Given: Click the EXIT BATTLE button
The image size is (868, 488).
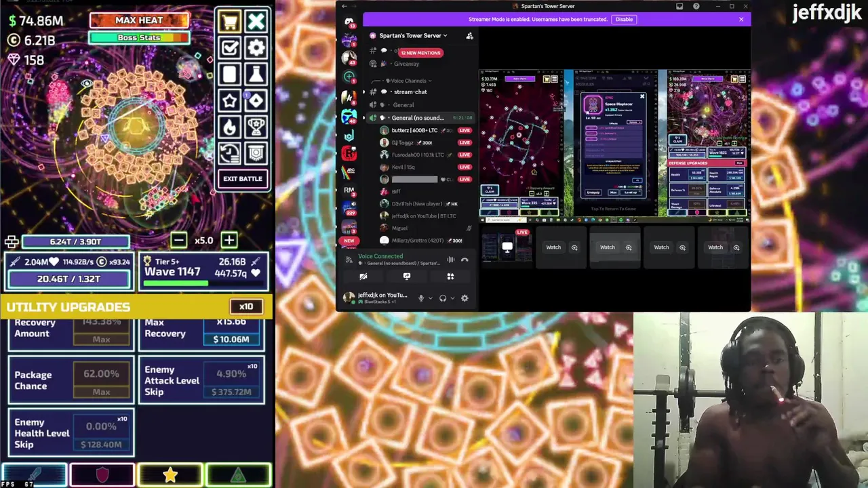Looking at the screenshot, I should pyautogui.click(x=243, y=179).
